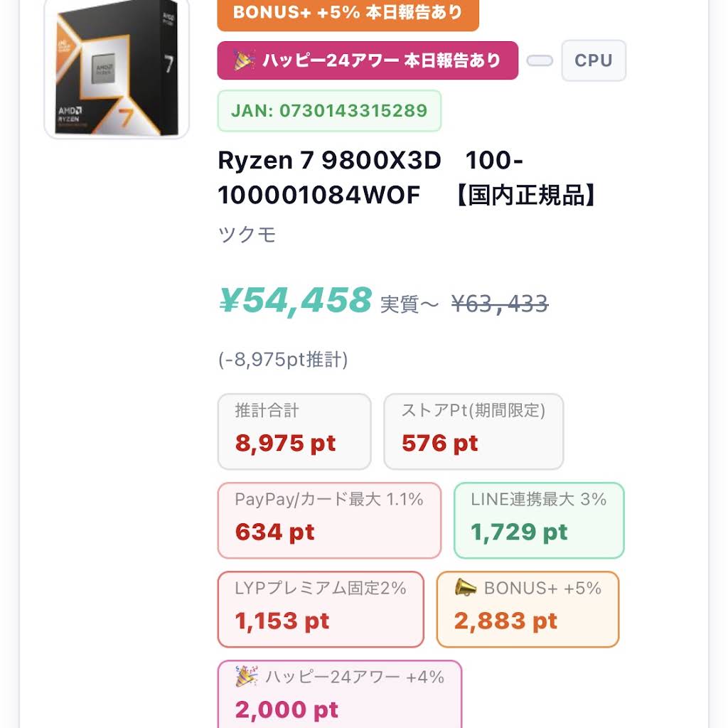The height and width of the screenshot is (728, 728).
Task: Click megaphone icon in BONUS+ +5% card
Action: 465,588
